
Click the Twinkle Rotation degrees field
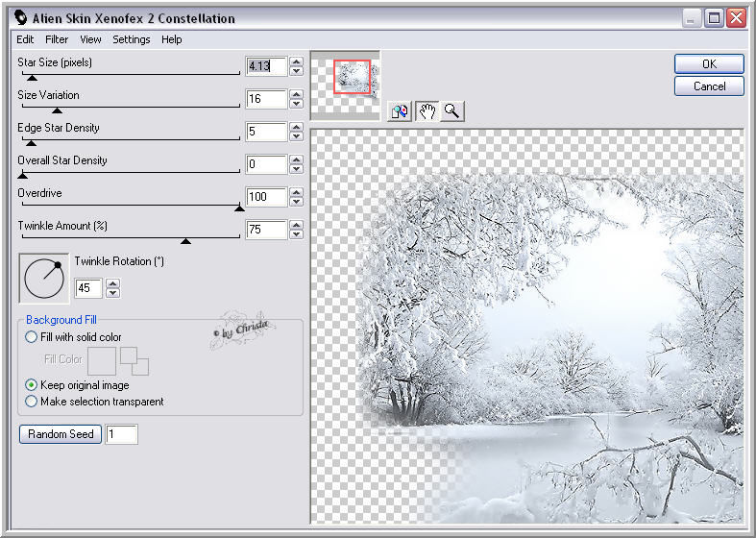tap(88, 288)
